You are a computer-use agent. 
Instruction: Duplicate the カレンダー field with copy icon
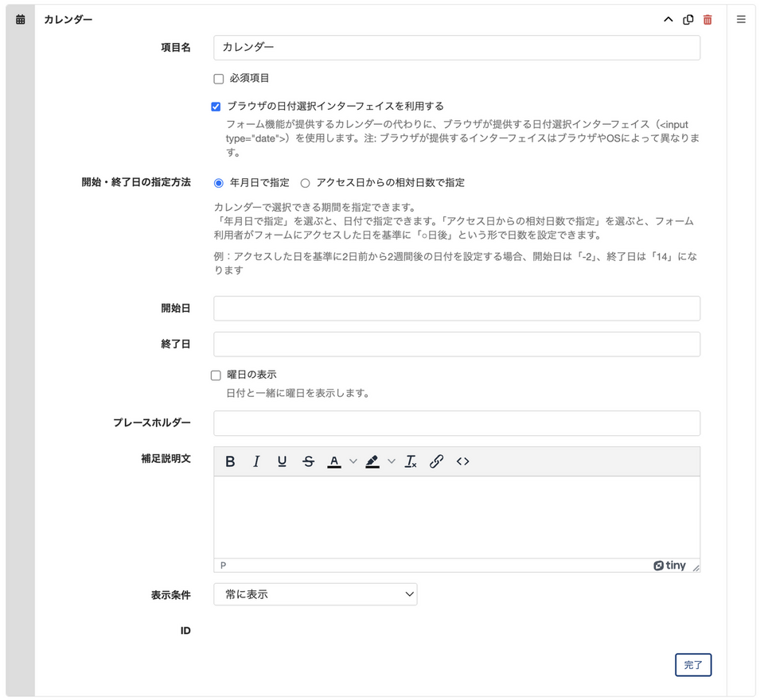(x=688, y=20)
